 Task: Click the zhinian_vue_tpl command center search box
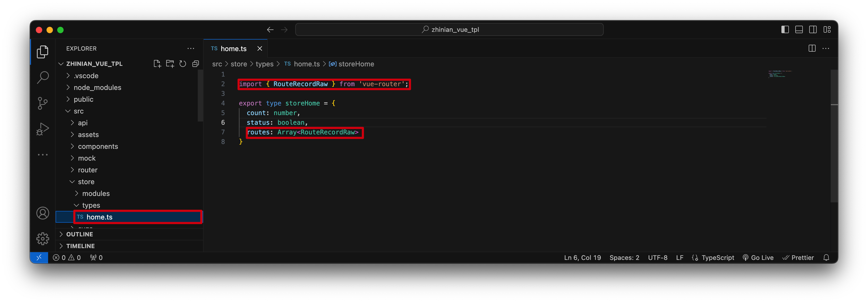click(x=449, y=30)
